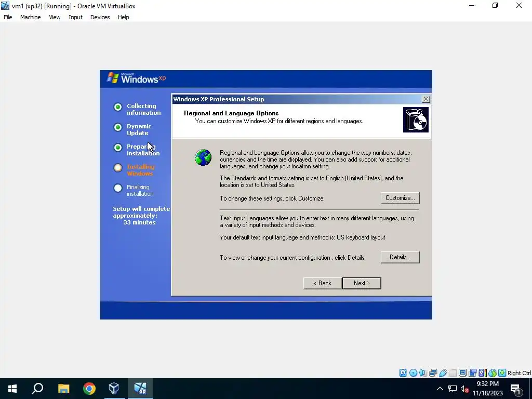Close the Windows XP Professional Setup dialog
Viewport: 532px width, 399px height.
pyautogui.click(x=425, y=99)
